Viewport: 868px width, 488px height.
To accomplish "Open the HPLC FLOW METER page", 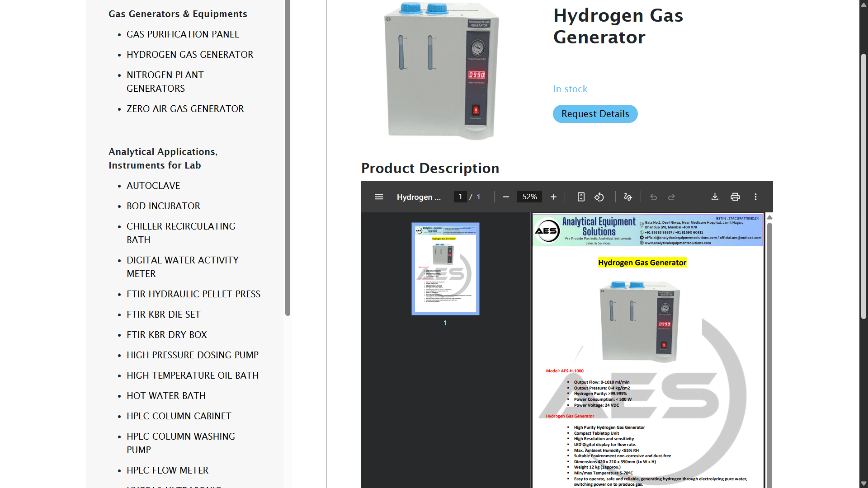I will point(168,470).
